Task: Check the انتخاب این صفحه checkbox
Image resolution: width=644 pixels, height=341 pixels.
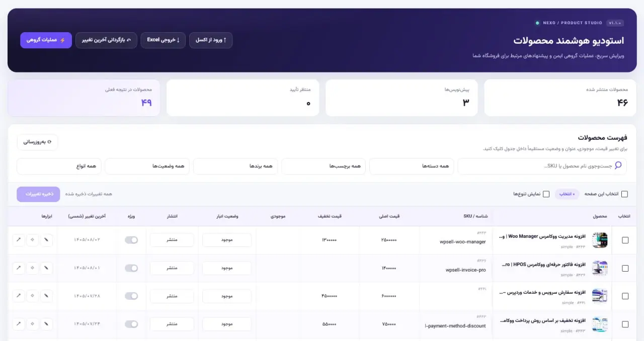Action: [624, 194]
